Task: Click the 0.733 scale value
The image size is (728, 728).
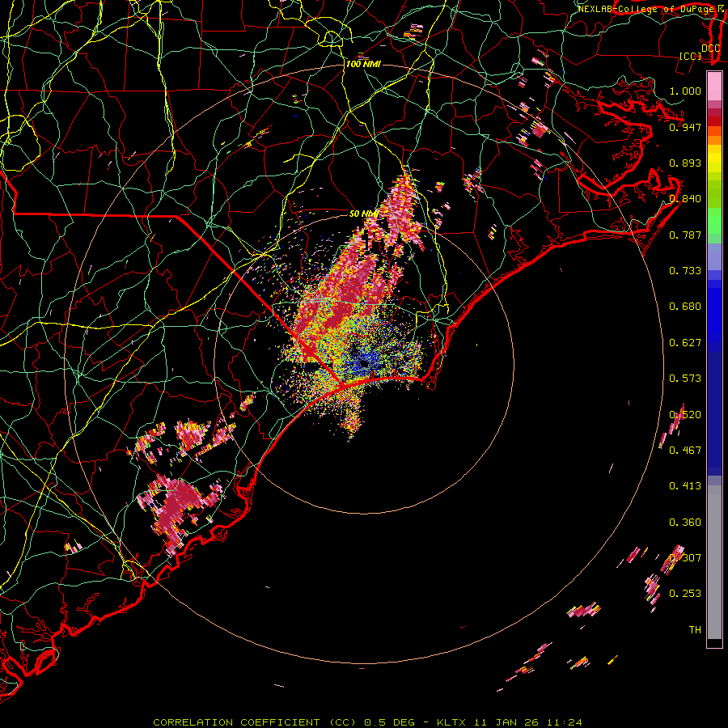Action: pyautogui.click(x=685, y=271)
